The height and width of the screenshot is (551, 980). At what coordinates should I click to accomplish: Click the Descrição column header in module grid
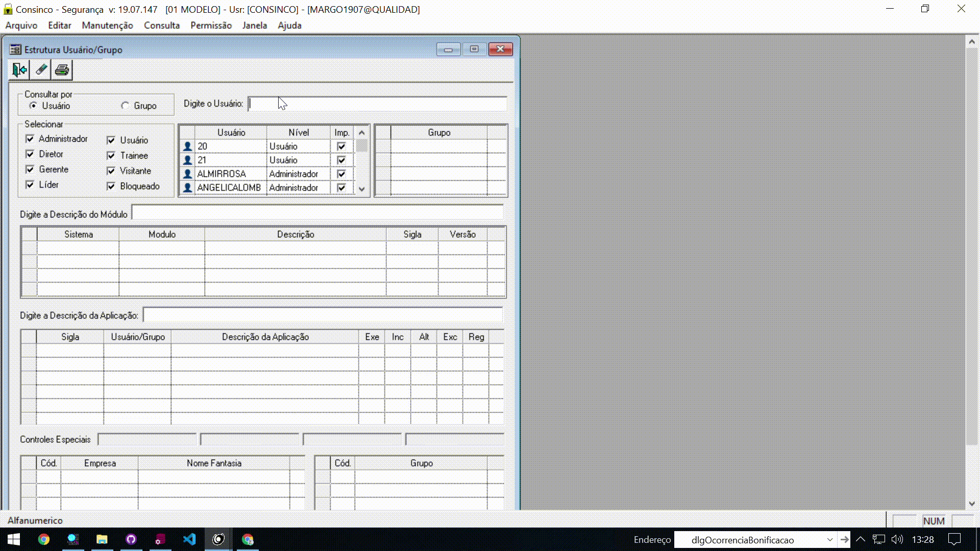tap(296, 234)
